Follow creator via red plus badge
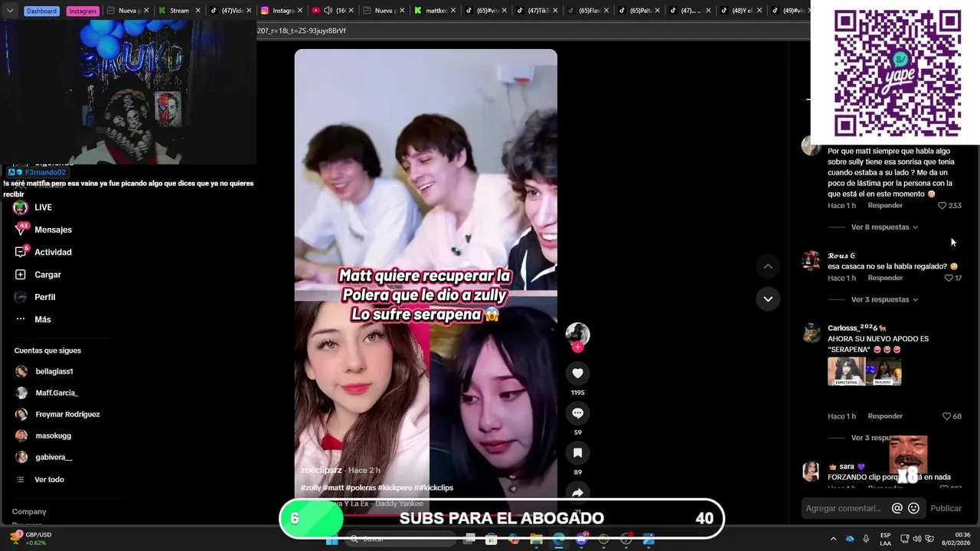 577,347
